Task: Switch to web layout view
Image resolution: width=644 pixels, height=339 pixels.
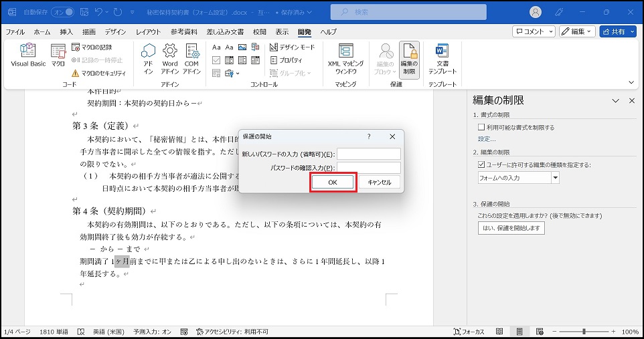Action: (540, 332)
